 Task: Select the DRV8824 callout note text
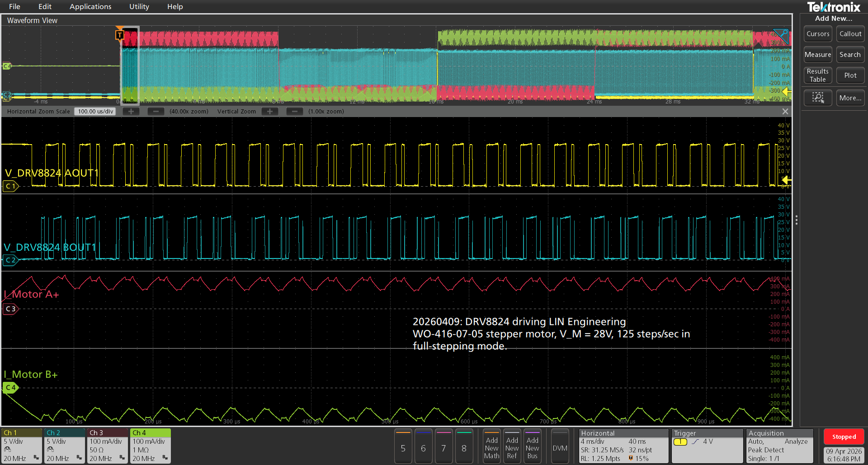point(551,334)
